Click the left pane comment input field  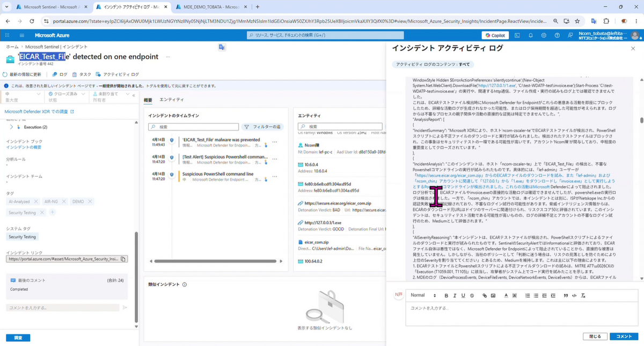63,308
